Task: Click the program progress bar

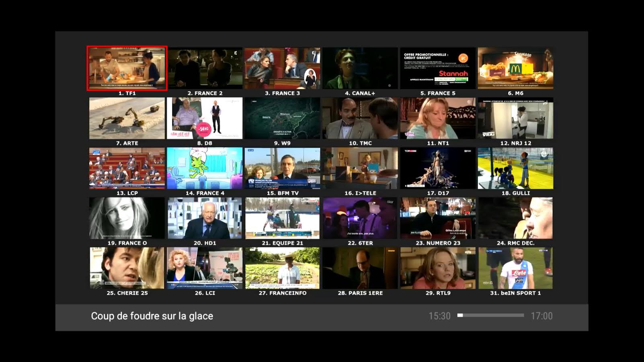Action: click(490, 315)
